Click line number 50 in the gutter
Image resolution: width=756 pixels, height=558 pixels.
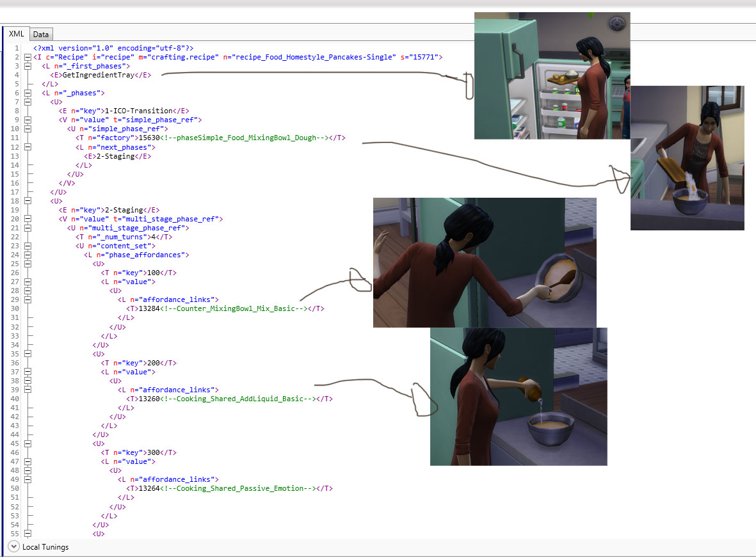click(x=15, y=489)
